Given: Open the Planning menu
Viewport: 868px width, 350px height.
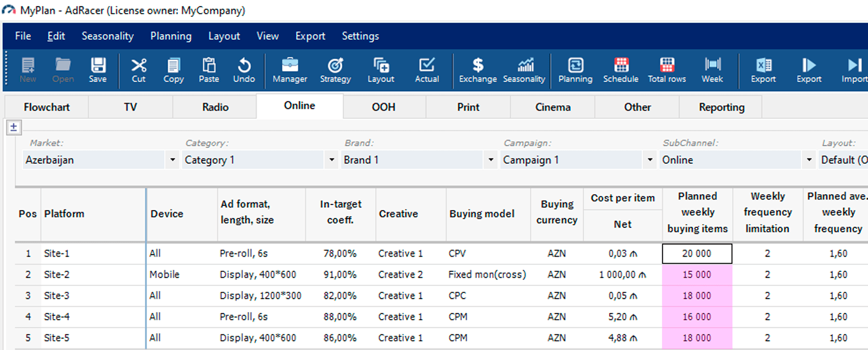Looking at the screenshot, I should coord(171,36).
